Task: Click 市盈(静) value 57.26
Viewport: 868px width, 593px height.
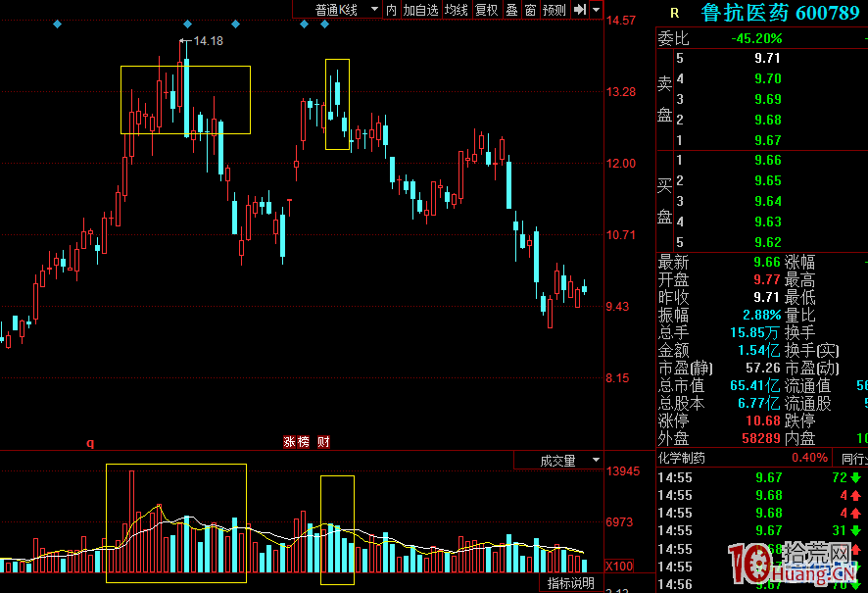Action: [763, 368]
